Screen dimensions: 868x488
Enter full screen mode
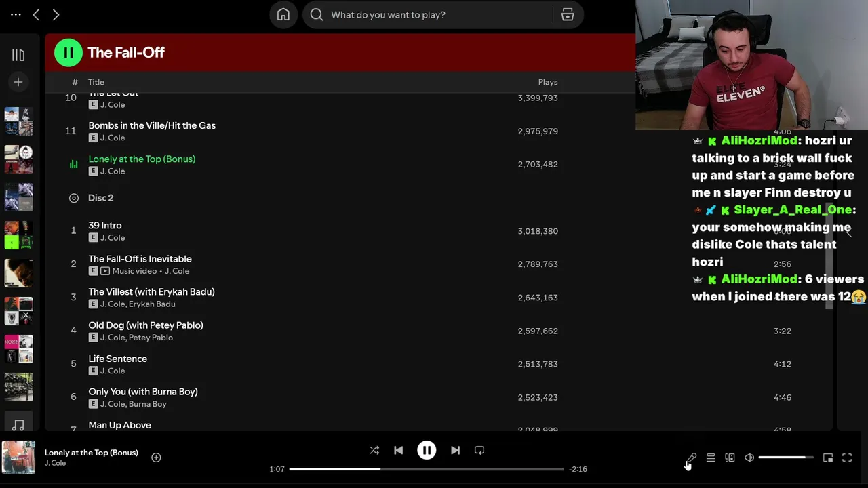point(847,457)
